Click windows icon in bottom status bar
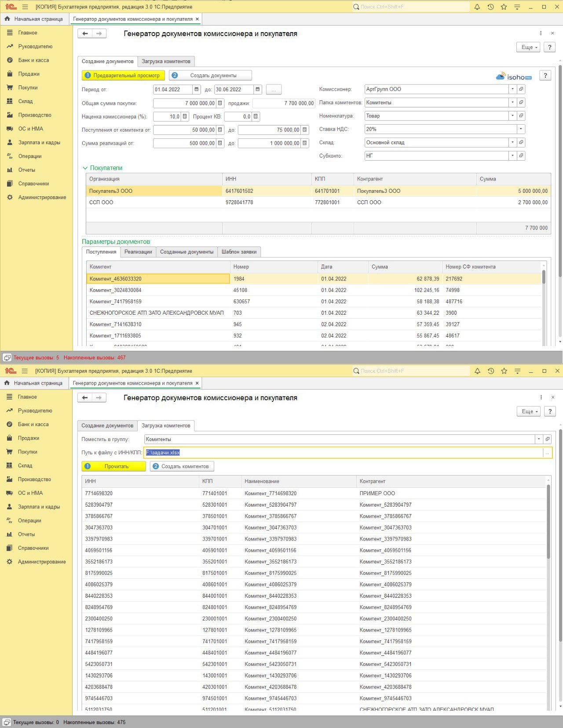Viewport: 563px width, 728px height. [x=7, y=722]
